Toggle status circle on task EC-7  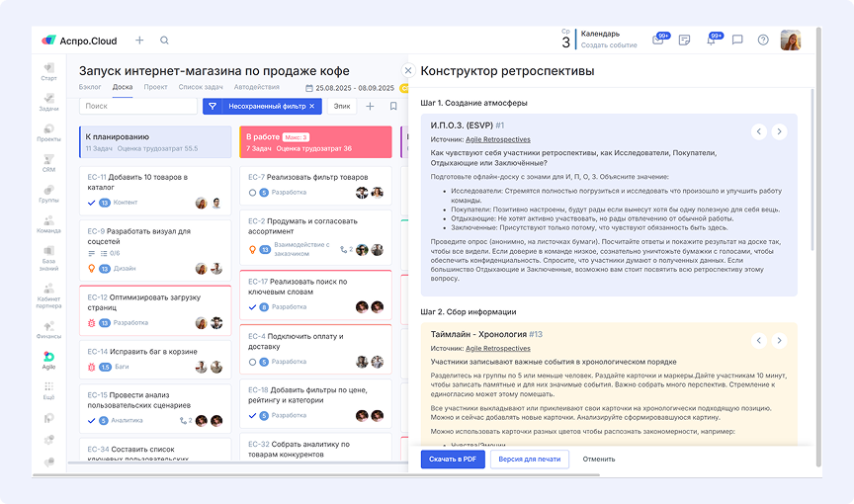pyautogui.click(x=252, y=193)
